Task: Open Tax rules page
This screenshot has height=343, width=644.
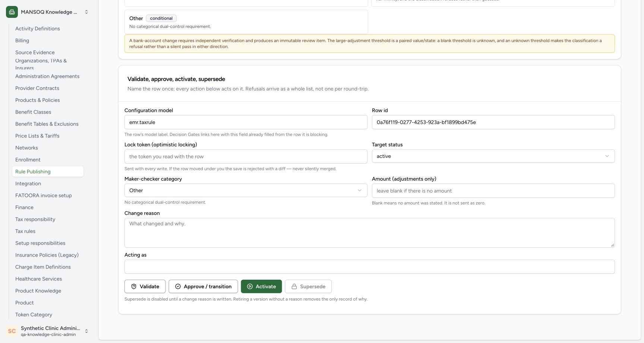Action: pyautogui.click(x=25, y=231)
